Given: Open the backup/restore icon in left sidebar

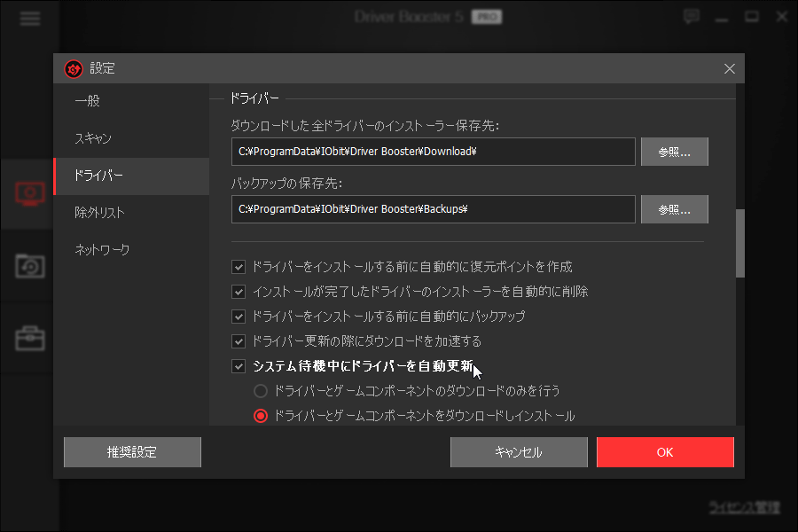Looking at the screenshot, I should (x=29, y=266).
